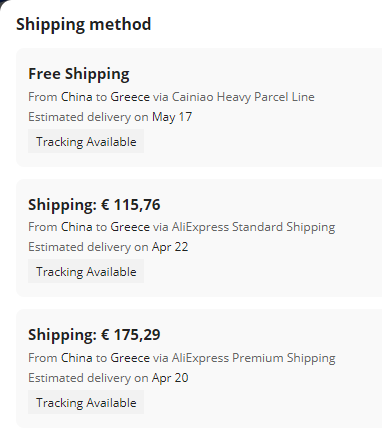Viewport: 382px width, 436px height.
Task: Click the Shipping method heading
Action: (84, 24)
